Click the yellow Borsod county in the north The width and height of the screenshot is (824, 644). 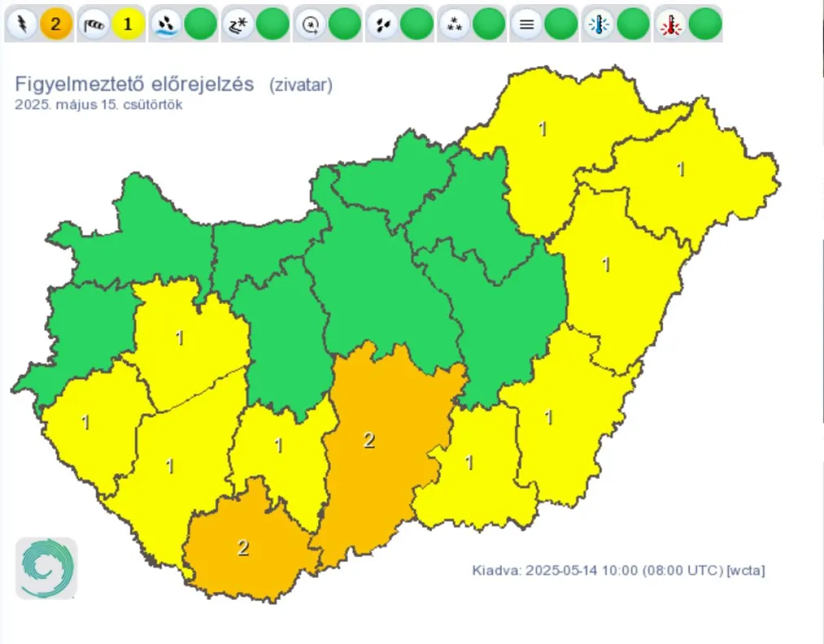point(542,155)
